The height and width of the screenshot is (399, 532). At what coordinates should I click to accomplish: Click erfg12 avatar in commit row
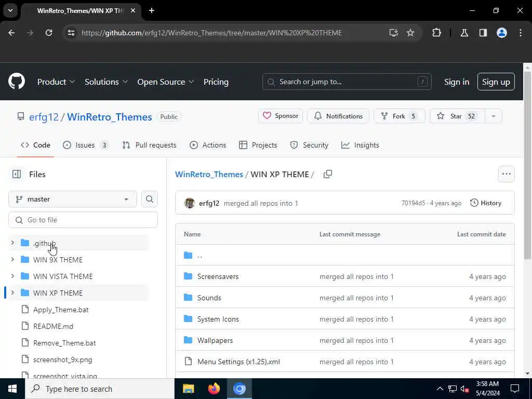pyautogui.click(x=189, y=203)
